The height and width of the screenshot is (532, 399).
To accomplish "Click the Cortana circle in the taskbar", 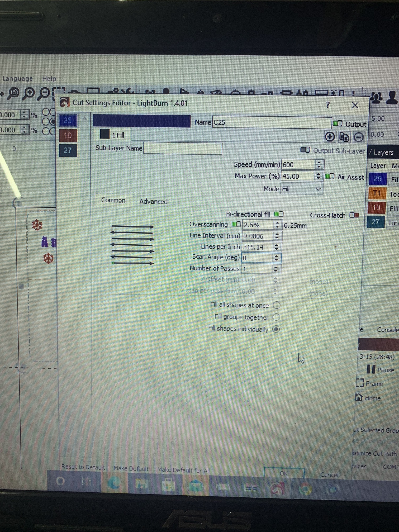I will (60, 481).
